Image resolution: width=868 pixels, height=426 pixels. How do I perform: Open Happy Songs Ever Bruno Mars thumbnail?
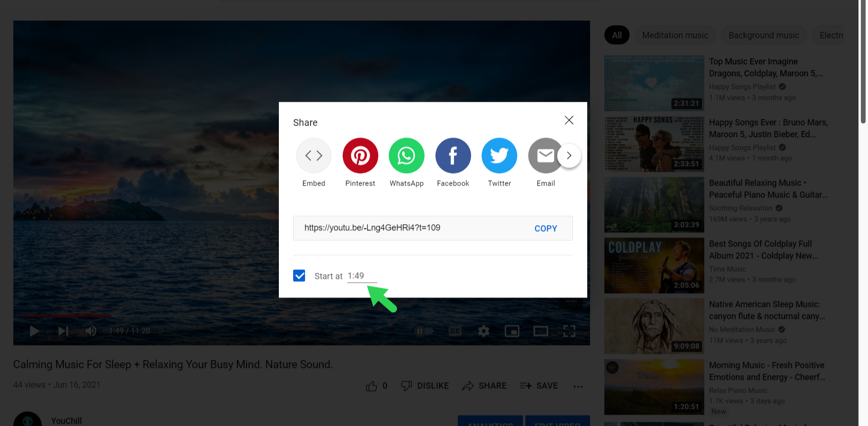click(654, 144)
